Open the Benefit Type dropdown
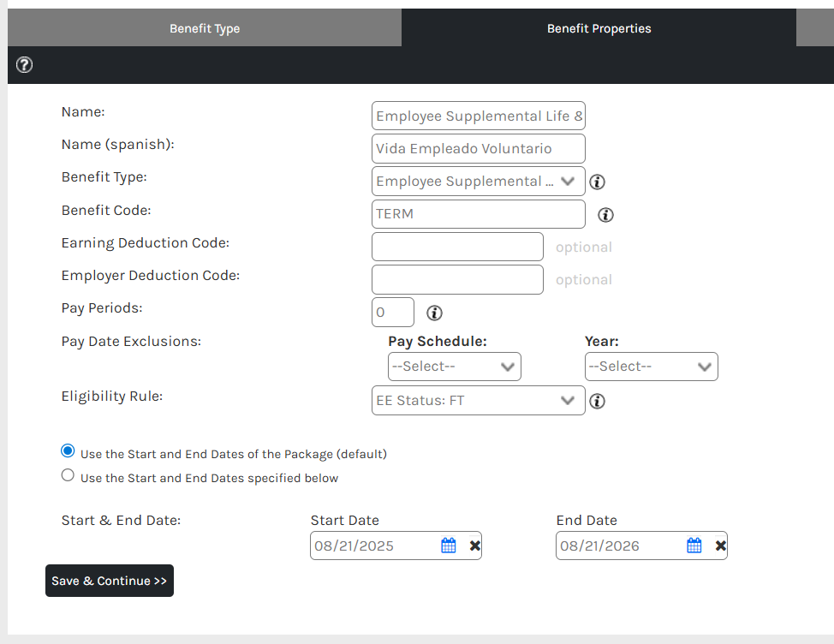Screen dimensions: 834x644 pyautogui.click(x=479, y=182)
